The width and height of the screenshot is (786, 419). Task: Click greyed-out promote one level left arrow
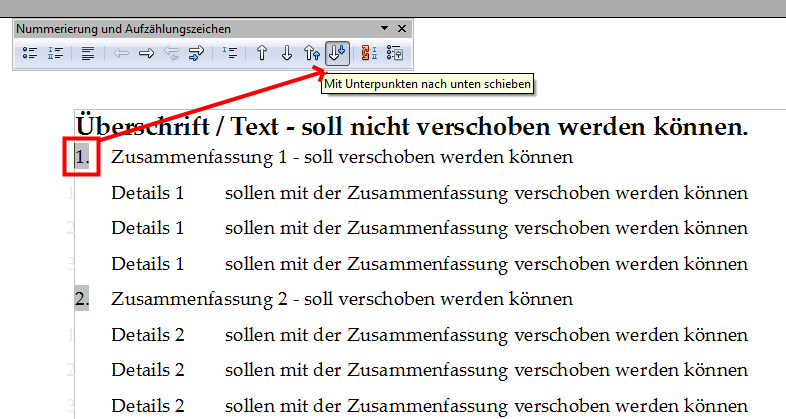click(121, 53)
